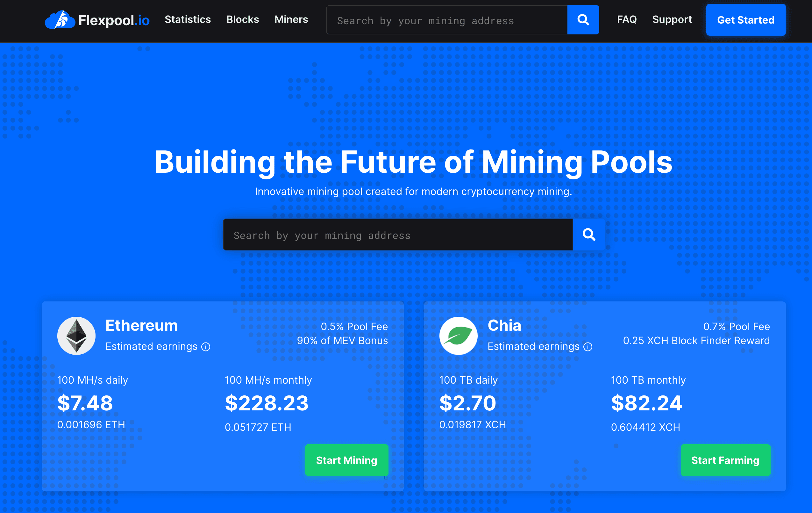Click the Innovative mining pool subtitle
812x513 pixels.
point(413,191)
